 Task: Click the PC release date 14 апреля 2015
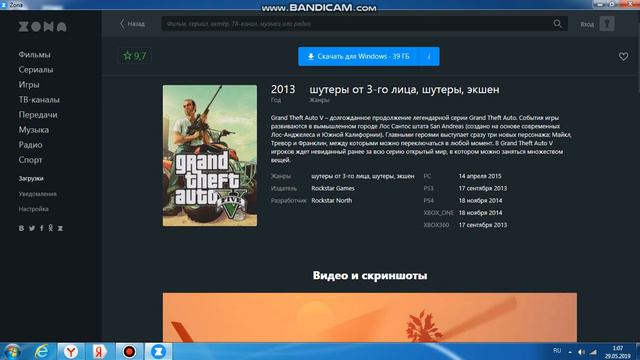[480, 176]
